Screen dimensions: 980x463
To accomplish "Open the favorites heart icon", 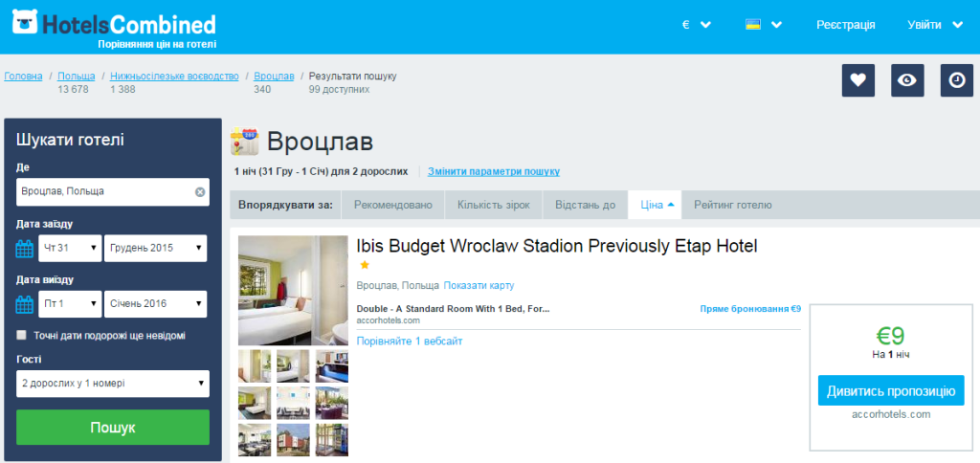I will [858, 80].
